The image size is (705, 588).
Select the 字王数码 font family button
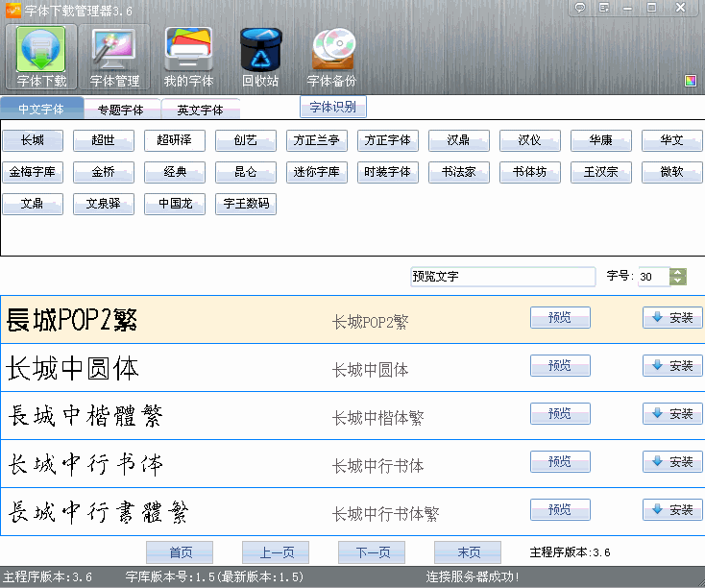click(x=246, y=204)
